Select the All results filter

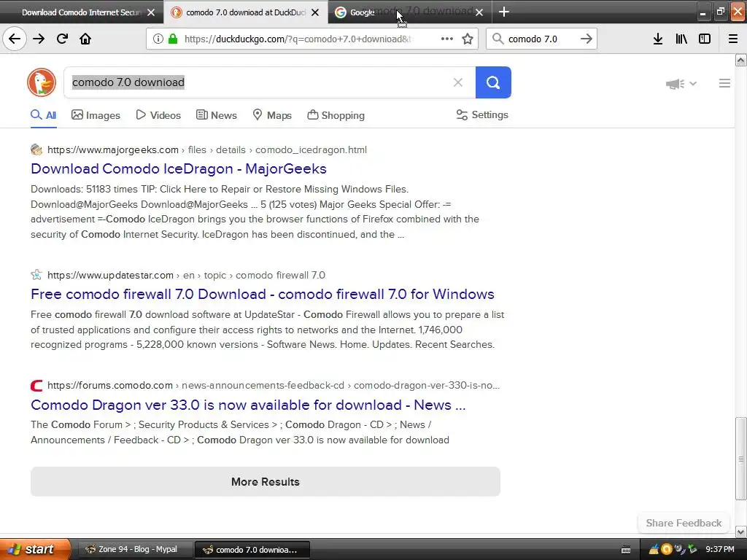pos(43,115)
